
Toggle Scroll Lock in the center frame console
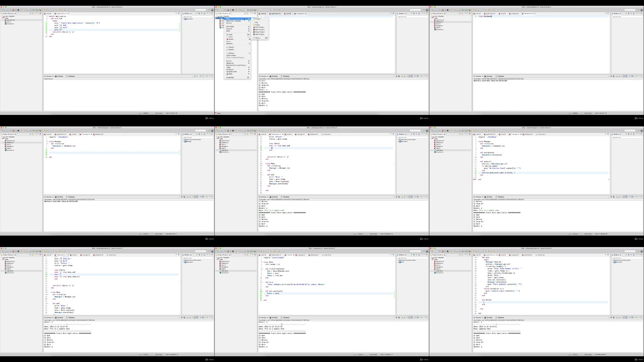click(x=405, y=197)
